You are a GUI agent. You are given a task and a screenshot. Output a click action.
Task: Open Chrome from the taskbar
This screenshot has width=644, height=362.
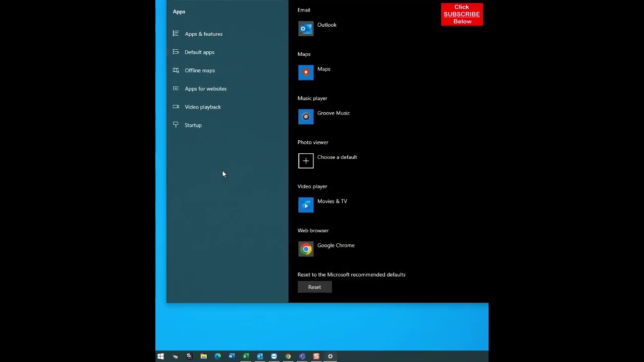(x=288, y=356)
